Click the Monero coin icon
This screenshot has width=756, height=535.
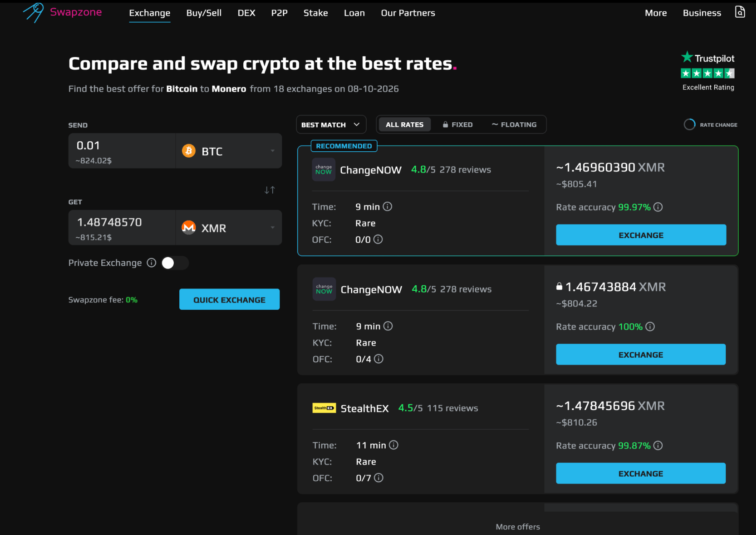(x=189, y=228)
